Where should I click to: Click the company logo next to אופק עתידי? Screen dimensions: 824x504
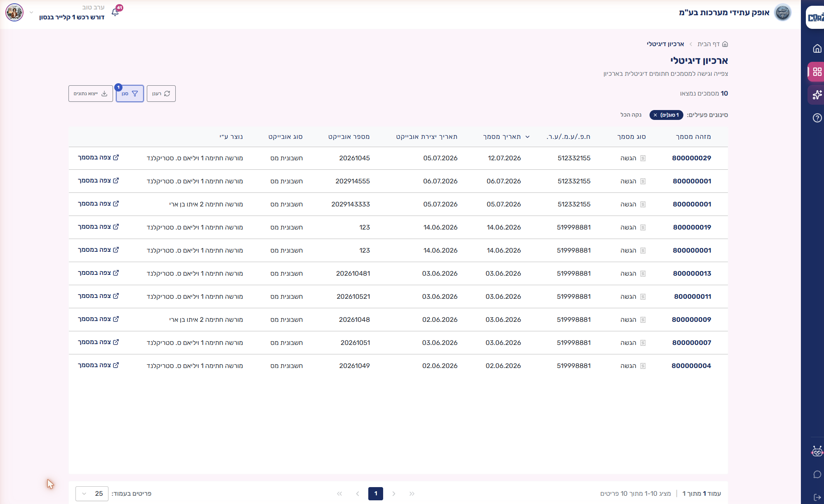pos(782,12)
